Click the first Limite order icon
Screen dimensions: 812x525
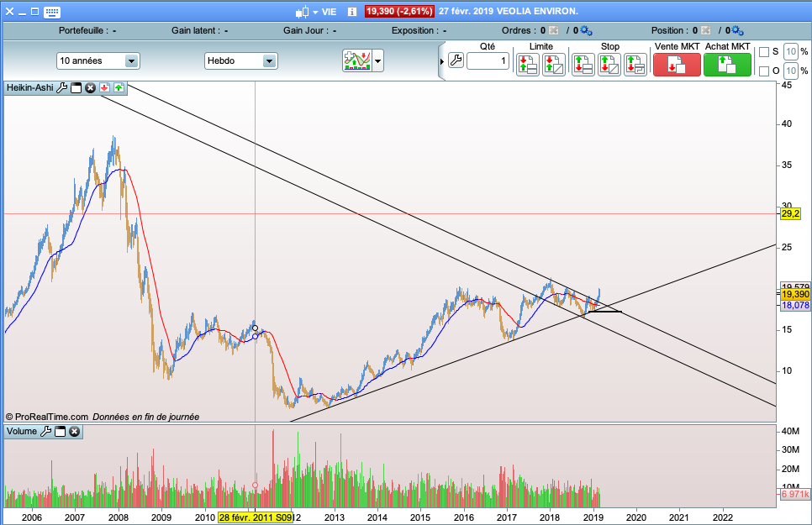click(528, 65)
